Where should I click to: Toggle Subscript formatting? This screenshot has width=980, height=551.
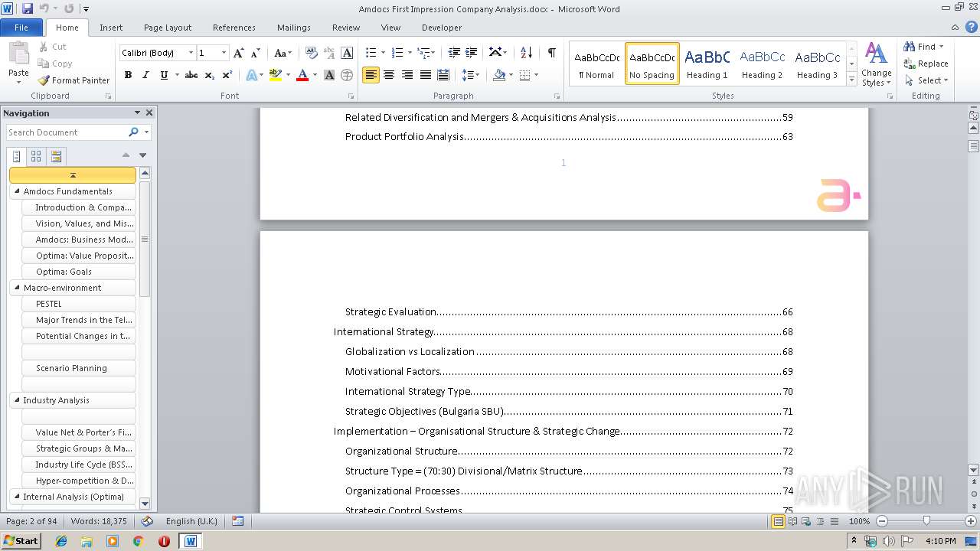click(x=209, y=75)
